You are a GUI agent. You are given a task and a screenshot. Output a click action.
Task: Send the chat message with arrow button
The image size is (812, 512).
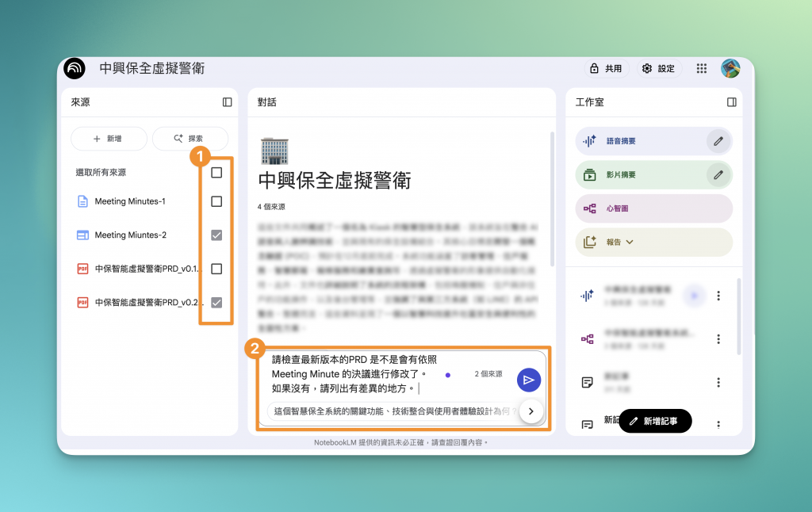pyautogui.click(x=529, y=380)
